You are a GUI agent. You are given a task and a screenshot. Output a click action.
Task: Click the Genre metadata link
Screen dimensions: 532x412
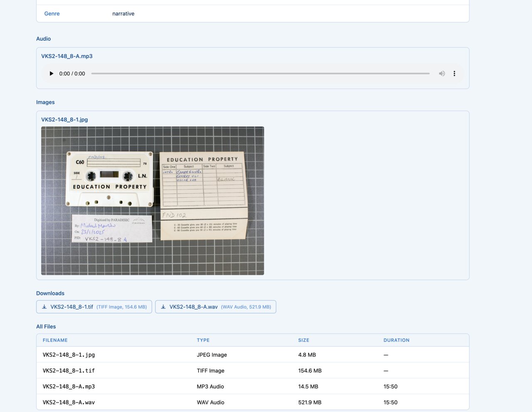click(x=52, y=13)
